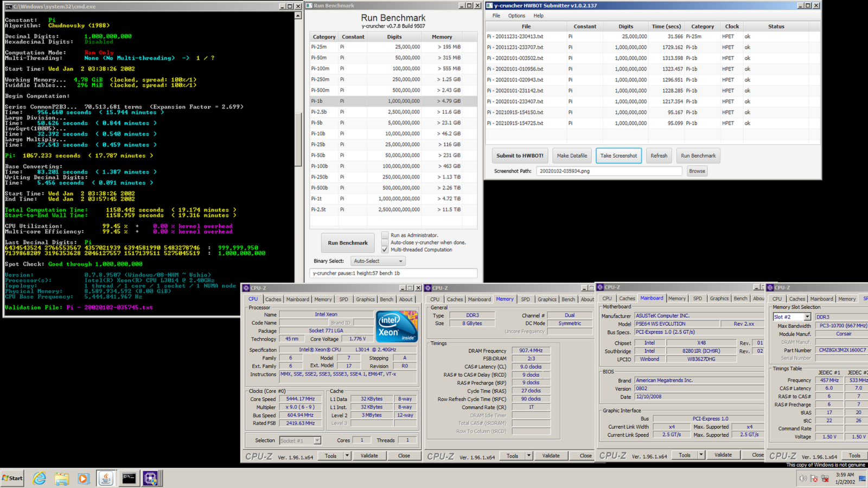Open the Action Center flag tray icon
Screen dimensions: 868x488
pyautogui.click(x=813, y=478)
